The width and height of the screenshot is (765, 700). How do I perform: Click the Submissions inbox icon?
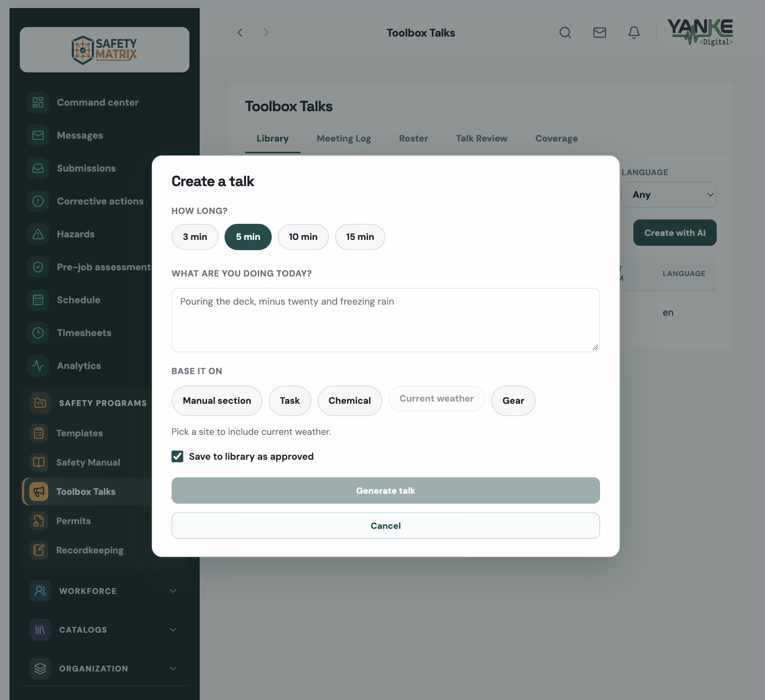click(x=38, y=168)
